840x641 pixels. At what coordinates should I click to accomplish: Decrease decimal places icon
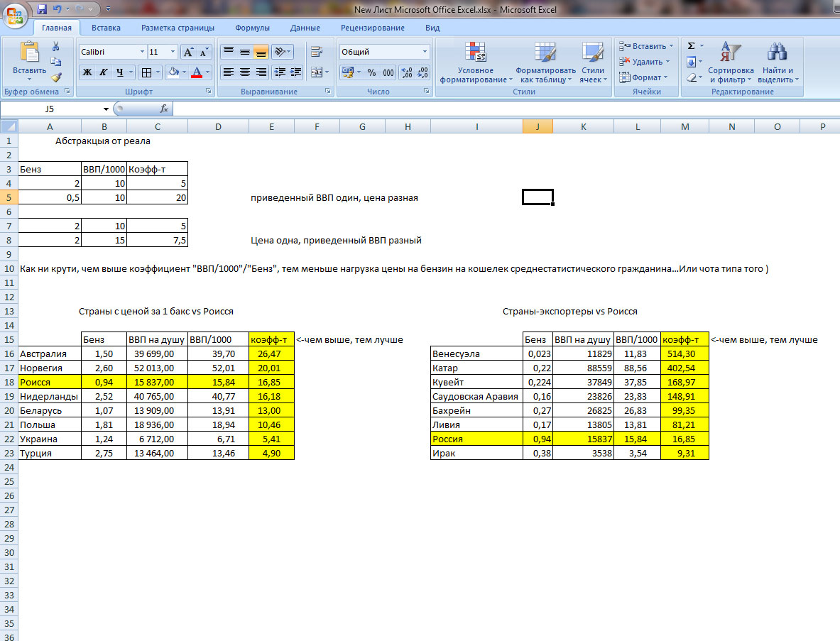[x=422, y=72]
